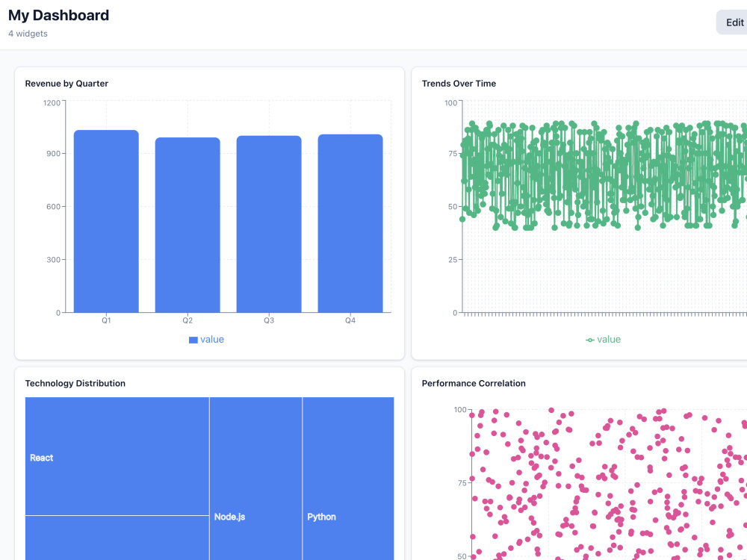Screen dimensions: 747x560
Task: Click the Q2 axis label
Action: click(x=187, y=320)
